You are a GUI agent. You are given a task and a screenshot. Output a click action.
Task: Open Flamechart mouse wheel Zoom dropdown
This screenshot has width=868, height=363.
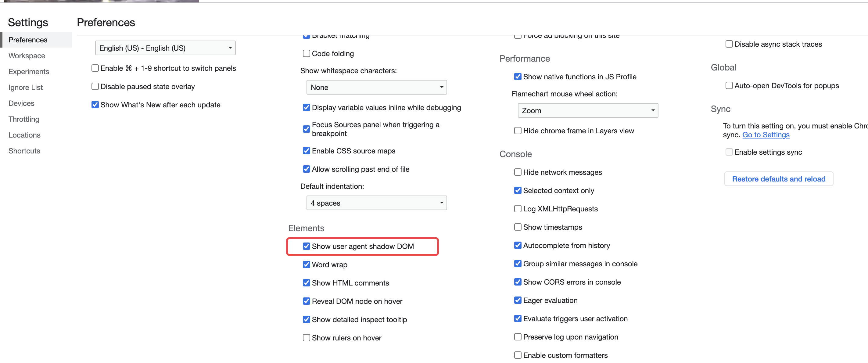(x=588, y=110)
